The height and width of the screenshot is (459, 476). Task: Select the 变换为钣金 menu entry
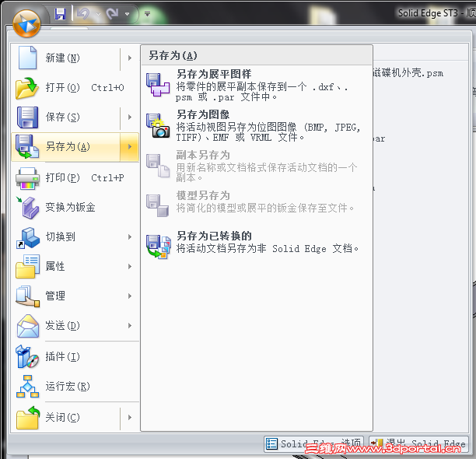(75, 208)
